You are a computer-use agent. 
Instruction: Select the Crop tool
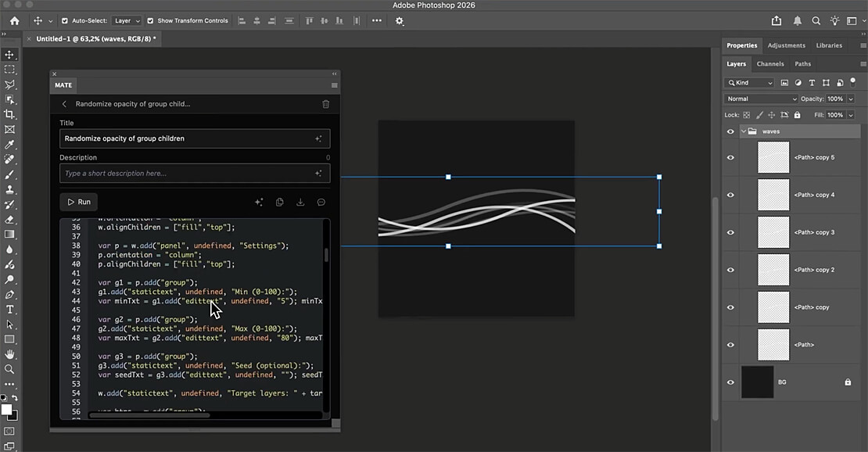click(x=10, y=114)
